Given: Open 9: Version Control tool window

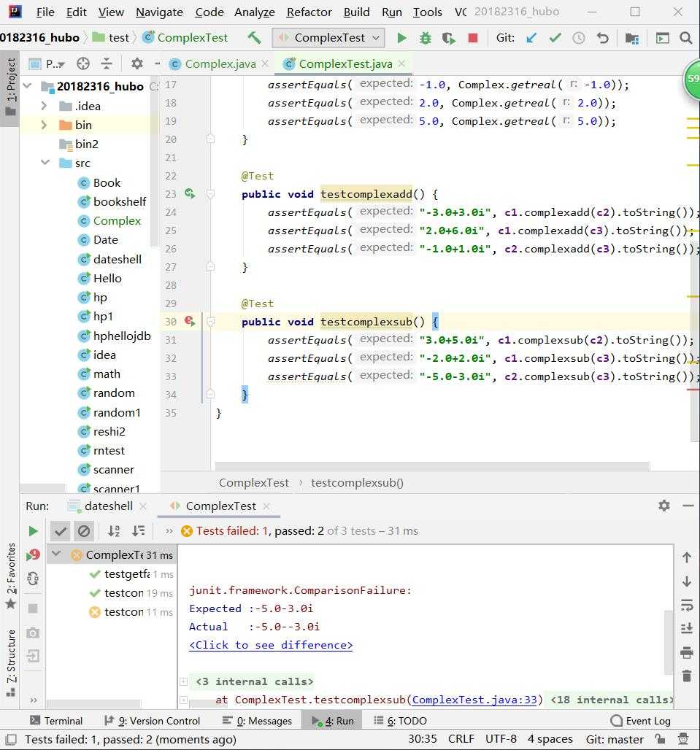Looking at the screenshot, I should tap(152, 721).
